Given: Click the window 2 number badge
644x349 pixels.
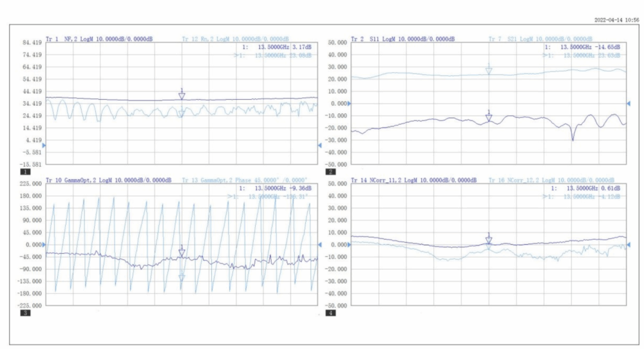Looking at the screenshot, I should (331, 173).
